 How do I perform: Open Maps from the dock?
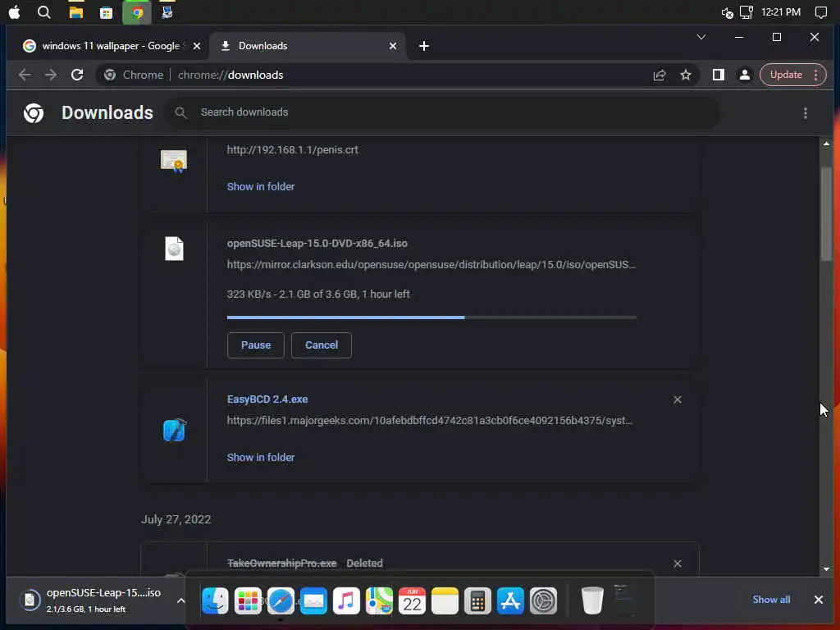tap(379, 600)
